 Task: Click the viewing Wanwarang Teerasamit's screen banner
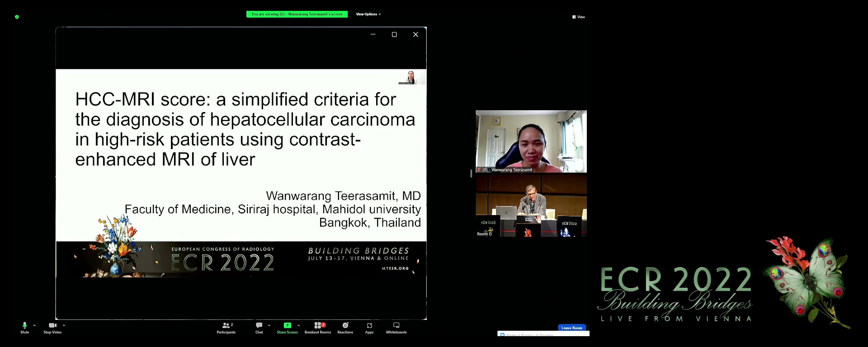[297, 14]
